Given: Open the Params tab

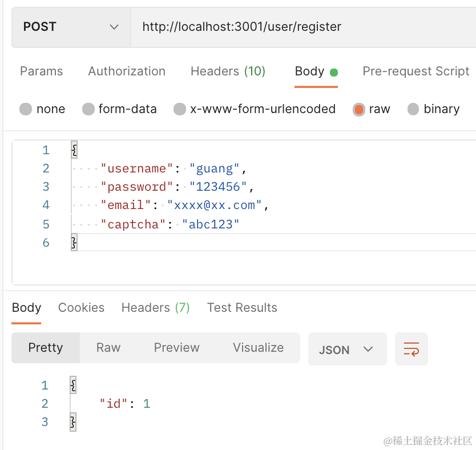Looking at the screenshot, I should [42, 71].
